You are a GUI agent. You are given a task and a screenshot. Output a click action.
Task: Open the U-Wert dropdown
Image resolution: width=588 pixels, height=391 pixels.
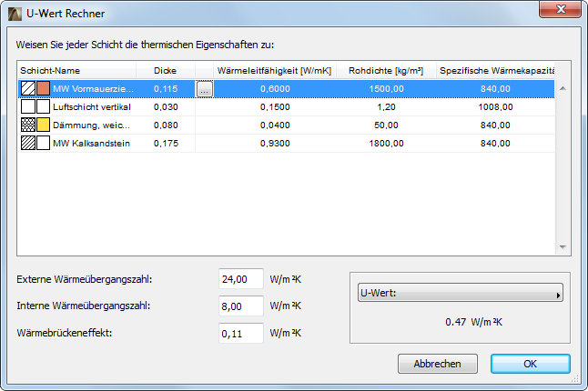click(461, 293)
